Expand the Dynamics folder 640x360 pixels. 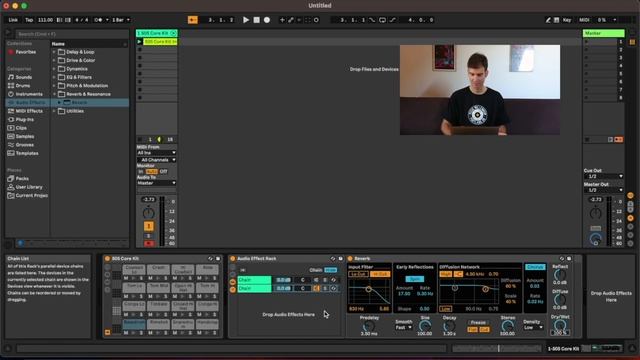pyautogui.click(x=54, y=69)
